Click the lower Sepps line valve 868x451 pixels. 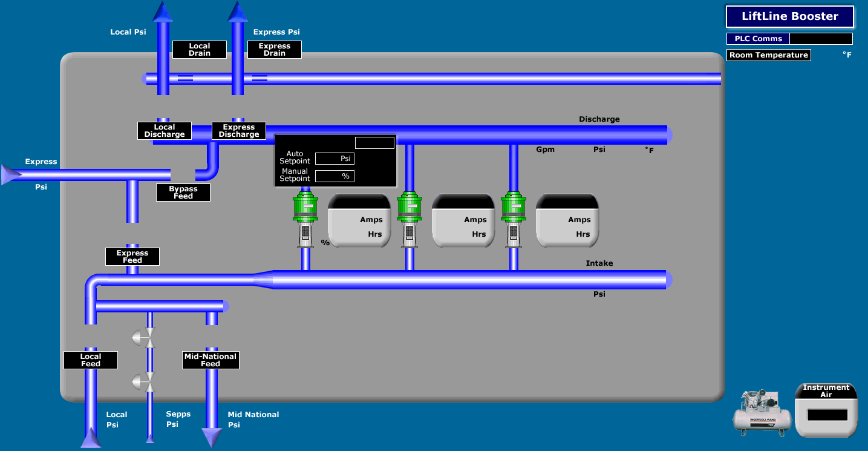tap(145, 381)
